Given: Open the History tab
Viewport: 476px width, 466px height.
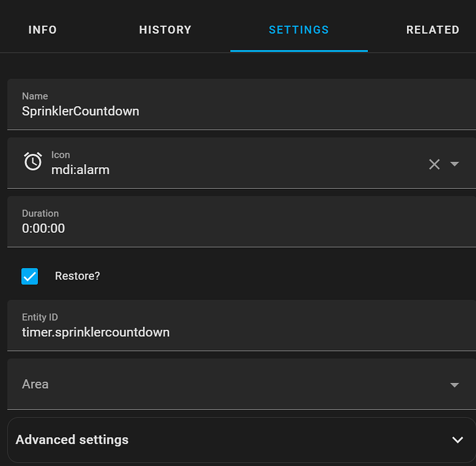Looking at the screenshot, I should tap(165, 30).
